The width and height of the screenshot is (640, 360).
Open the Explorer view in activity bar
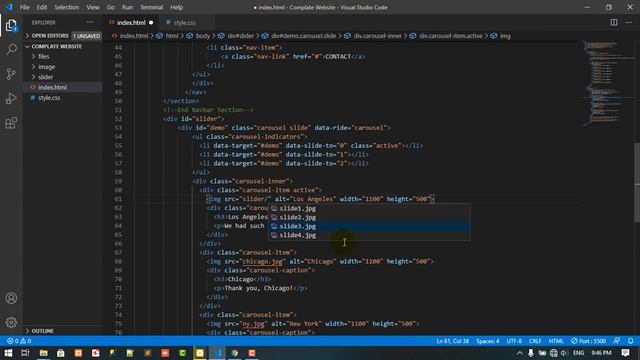11,26
